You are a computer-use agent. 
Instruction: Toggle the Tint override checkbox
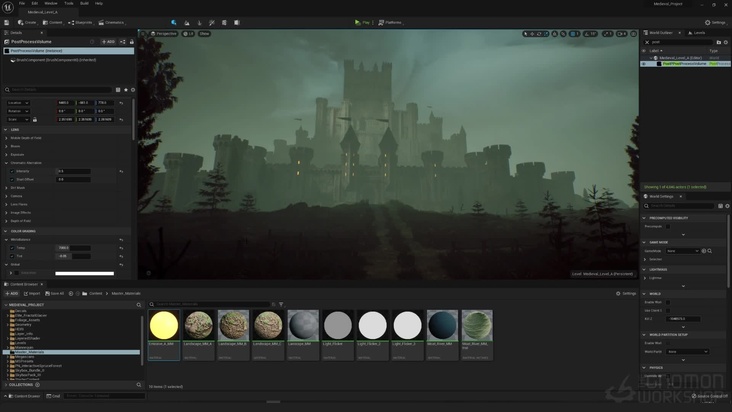click(x=12, y=256)
